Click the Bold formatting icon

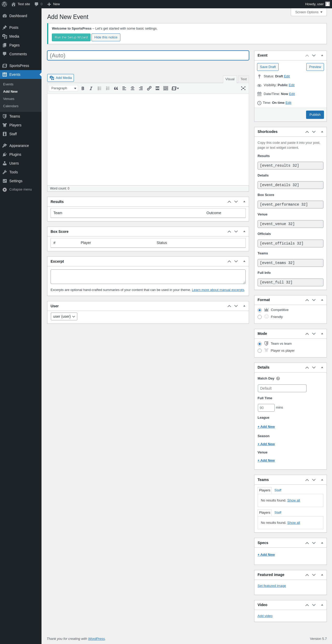coord(83,89)
